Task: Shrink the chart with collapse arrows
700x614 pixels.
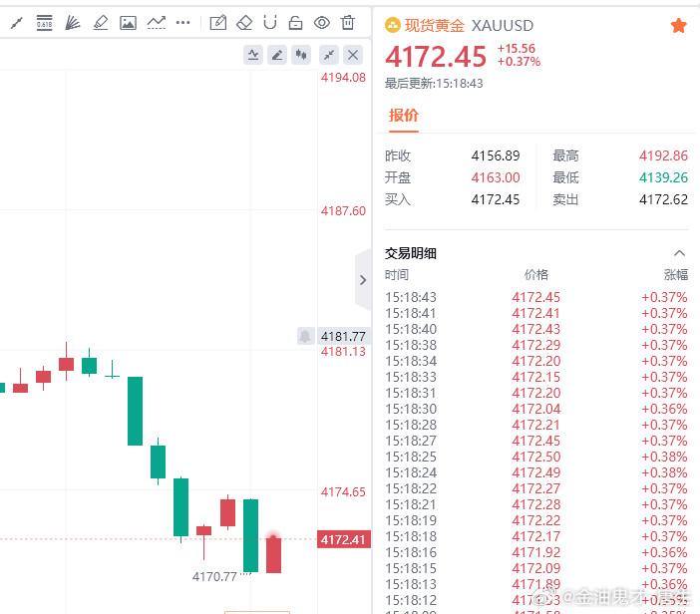Action: (329, 55)
